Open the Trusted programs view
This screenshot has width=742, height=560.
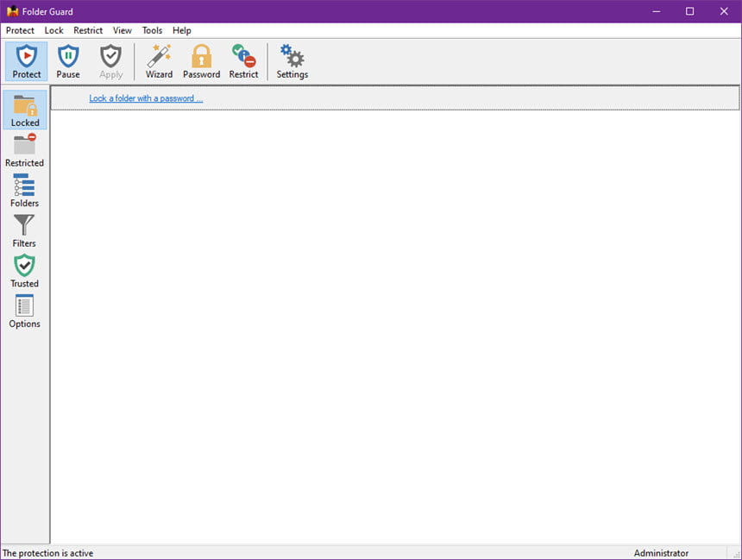pos(25,271)
